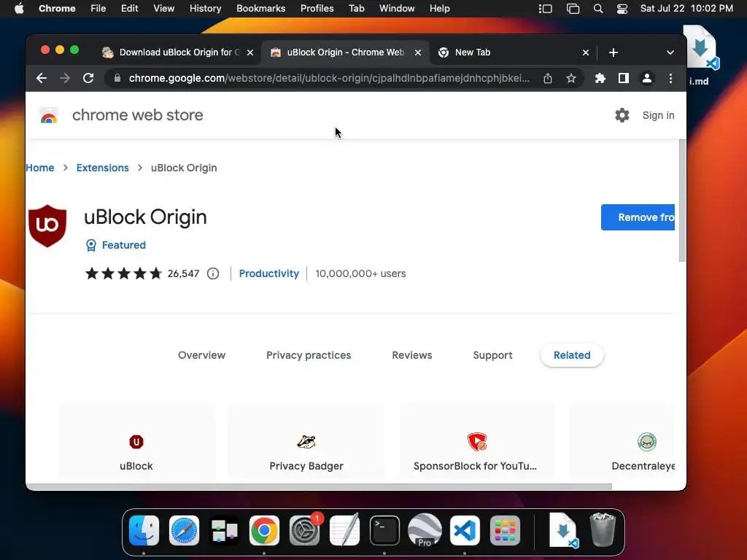Screen dimensions: 747x560
Task: Open Spotlight search in menu bar
Action: pos(598,9)
